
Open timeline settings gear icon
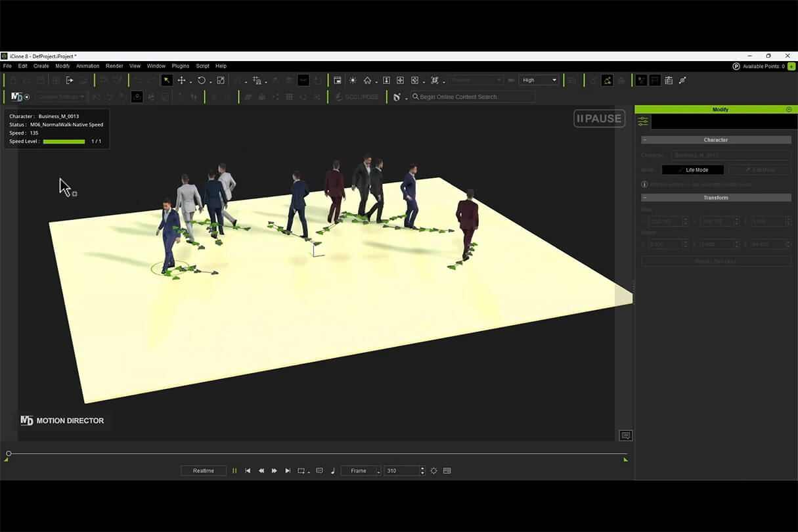(x=433, y=471)
